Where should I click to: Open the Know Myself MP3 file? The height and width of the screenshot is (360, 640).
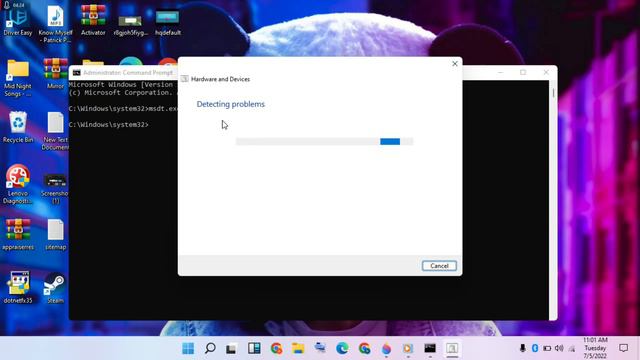56,24
